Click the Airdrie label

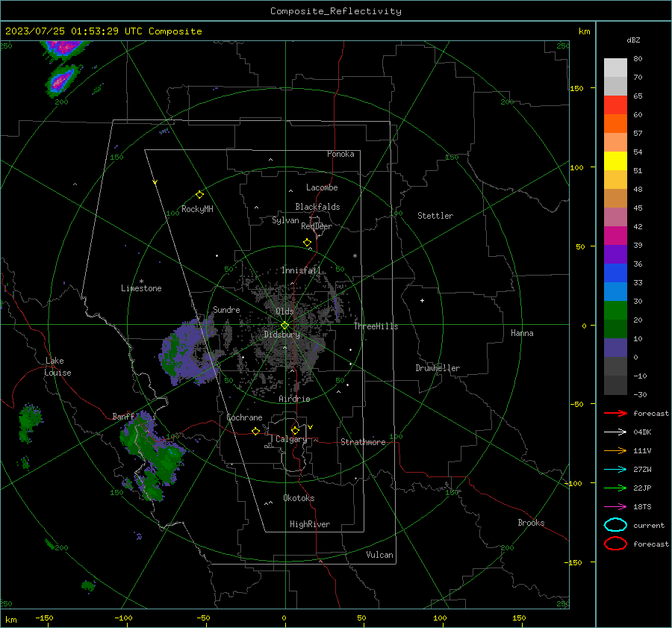[294, 399]
